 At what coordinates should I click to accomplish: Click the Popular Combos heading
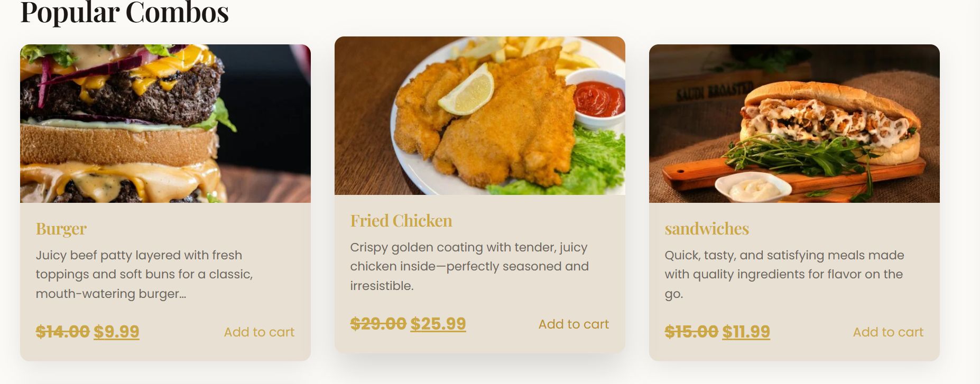click(x=124, y=12)
